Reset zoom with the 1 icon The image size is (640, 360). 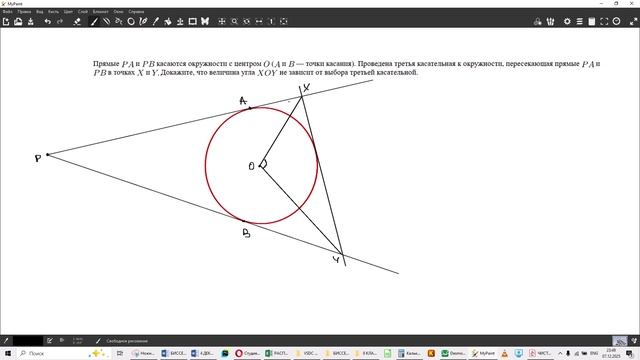coord(271,21)
